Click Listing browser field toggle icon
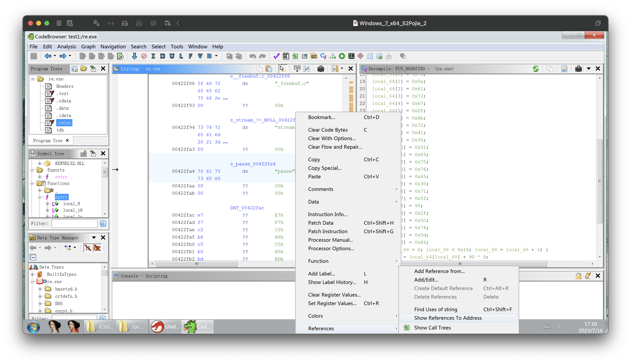The image size is (631, 364). [x=335, y=68]
